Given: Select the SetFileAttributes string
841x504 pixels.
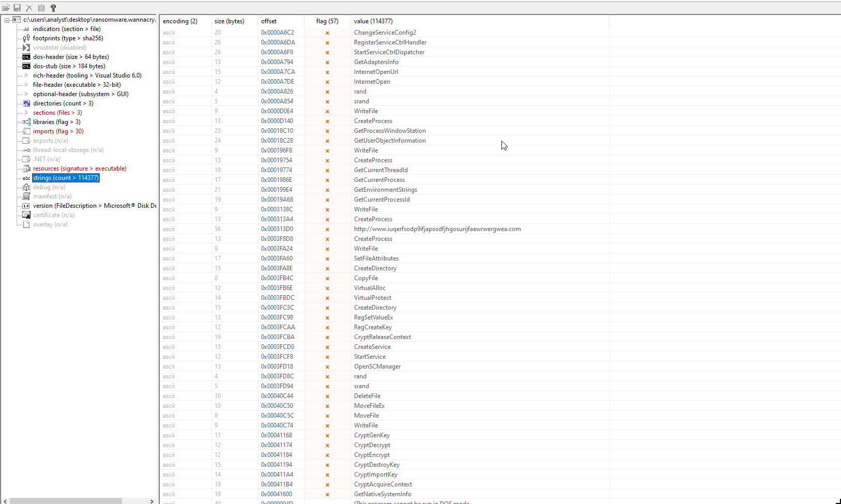Looking at the screenshot, I should click(x=376, y=258).
